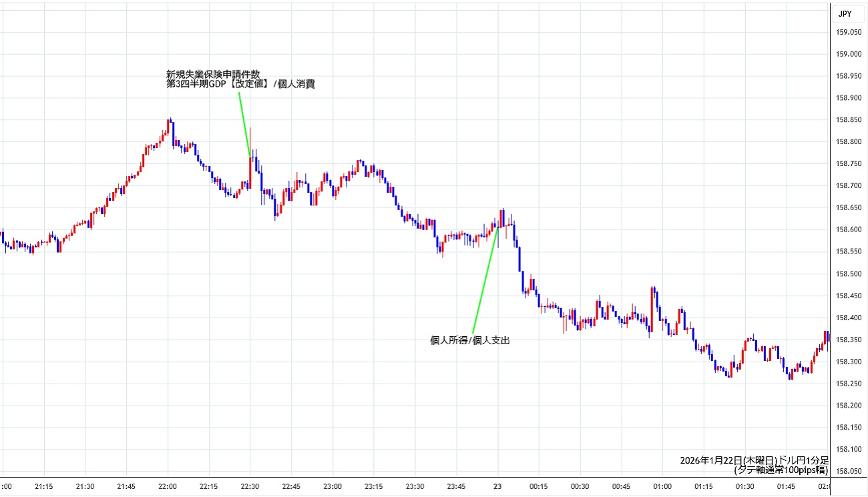This screenshot has height=497, width=868.
Task: Select the 01:45 time axis label
Action: (x=786, y=486)
